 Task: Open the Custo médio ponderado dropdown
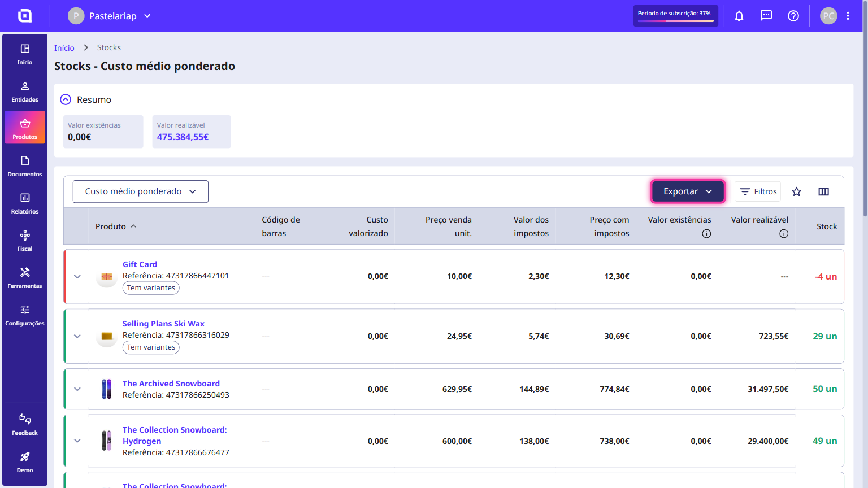(x=141, y=191)
